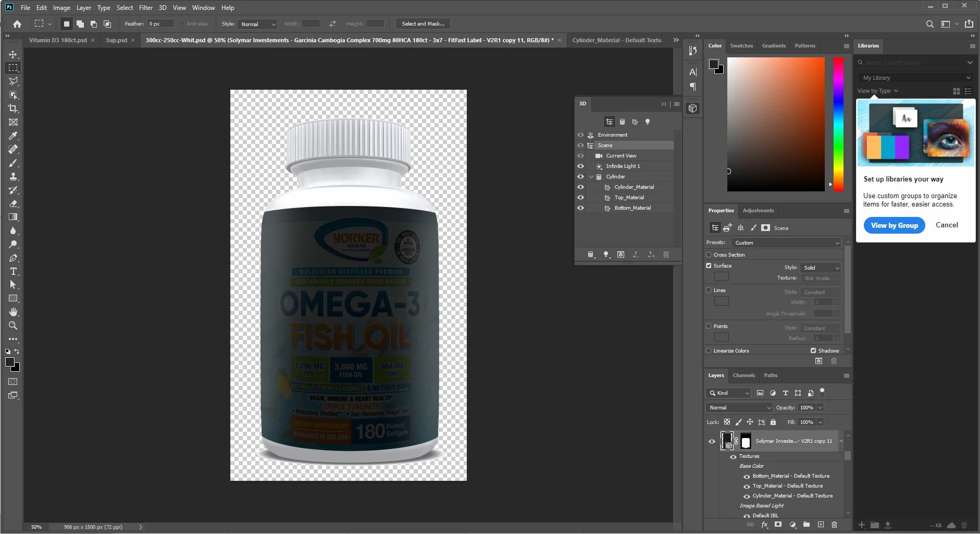Screen dimensions: 980x534
Task: Switch to the Channels tab
Action: tap(743, 375)
